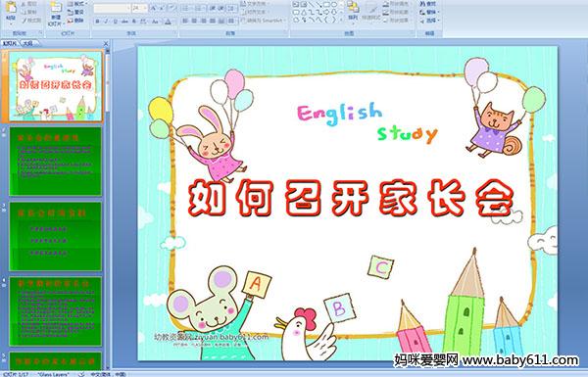Viewport: 588px width, 377px height.
Task: Delete the slide using the Delete icon
Action: click(71, 21)
